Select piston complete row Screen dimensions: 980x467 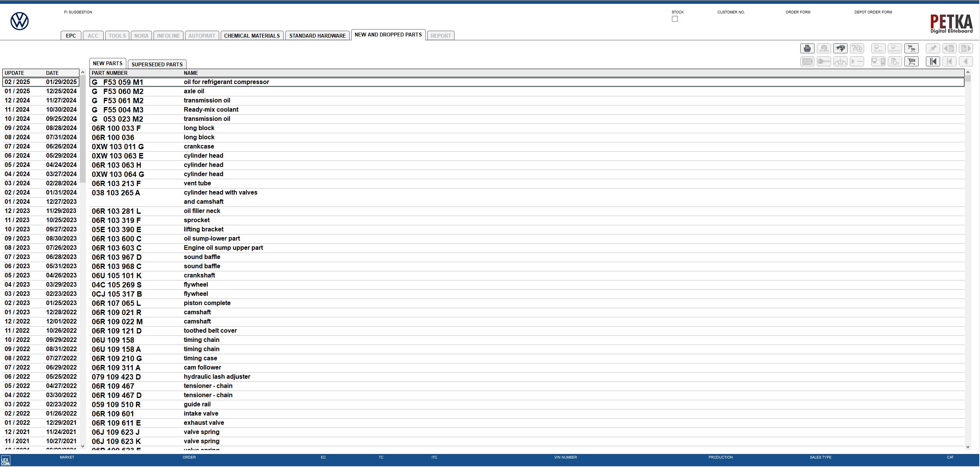(x=527, y=303)
